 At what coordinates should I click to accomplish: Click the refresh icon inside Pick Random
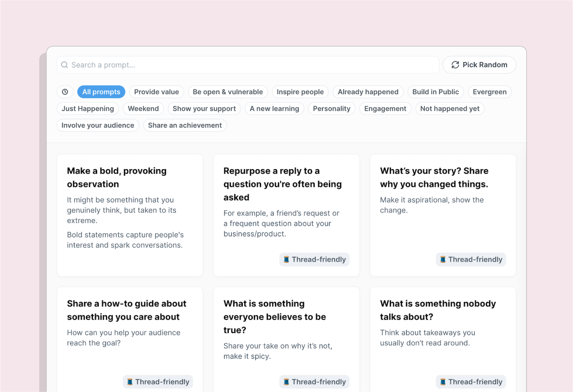pyautogui.click(x=455, y=65)
